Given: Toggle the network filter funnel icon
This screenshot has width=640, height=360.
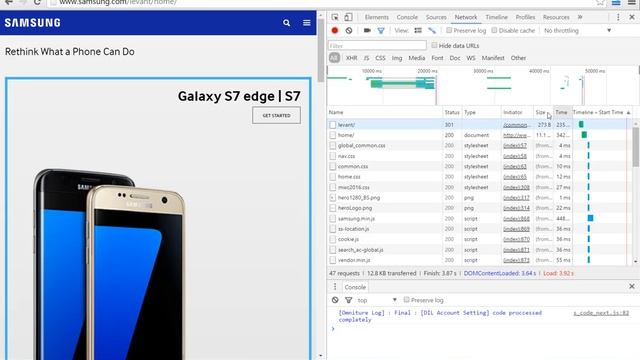Looking at the screenshot, I should click(381, 31).
